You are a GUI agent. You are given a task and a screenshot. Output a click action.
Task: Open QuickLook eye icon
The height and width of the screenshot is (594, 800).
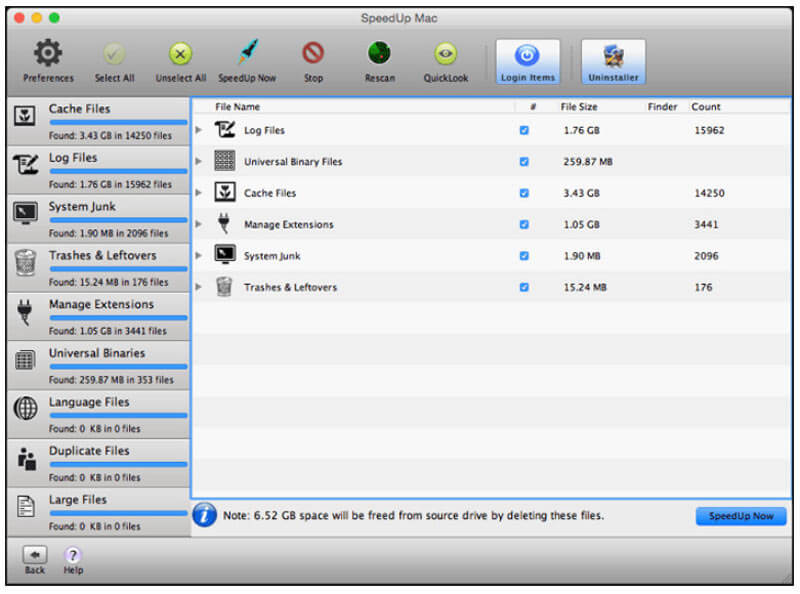[445, 55]
